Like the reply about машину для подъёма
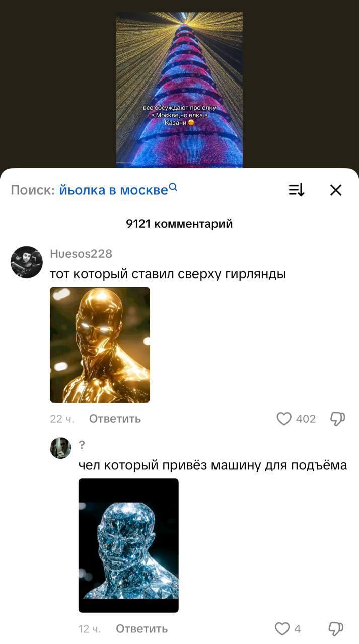 [x=282, y=628]
